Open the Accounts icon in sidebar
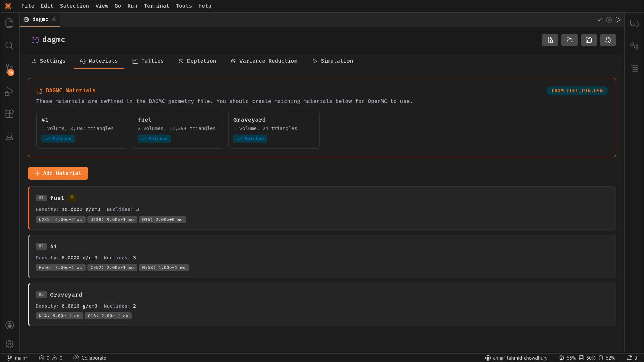Viewport: 644px width, 362px height. click(x=9, y=325)
